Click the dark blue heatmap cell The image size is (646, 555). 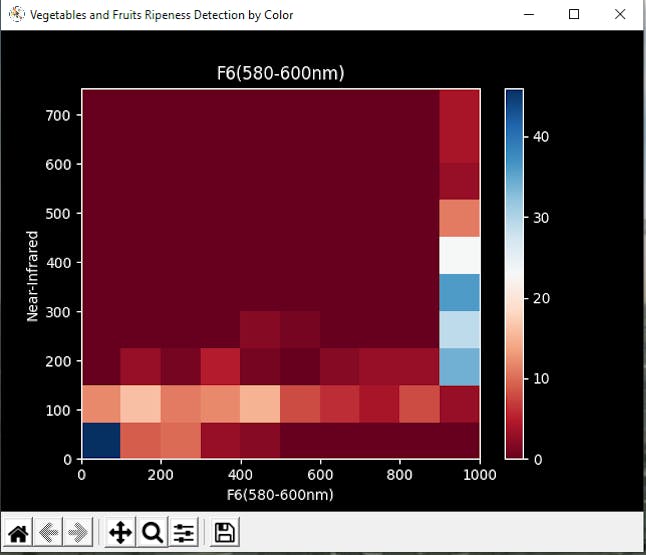[x=101, y=440]
